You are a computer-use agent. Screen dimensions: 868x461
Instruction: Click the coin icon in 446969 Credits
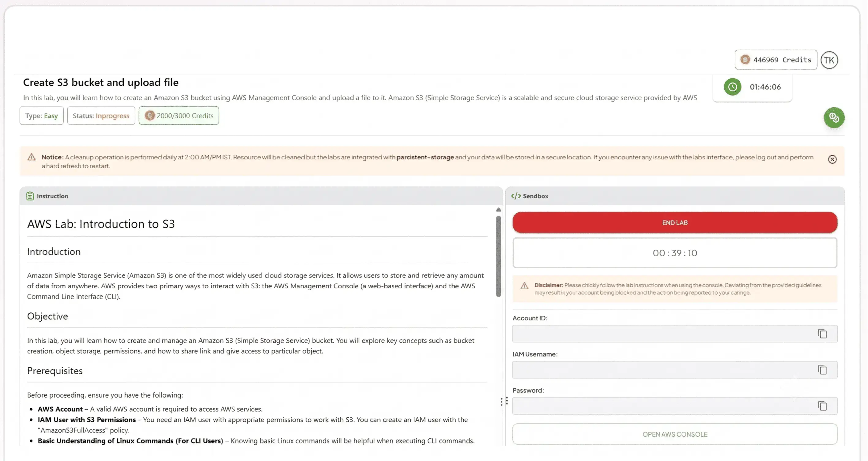tap(745, 60)
